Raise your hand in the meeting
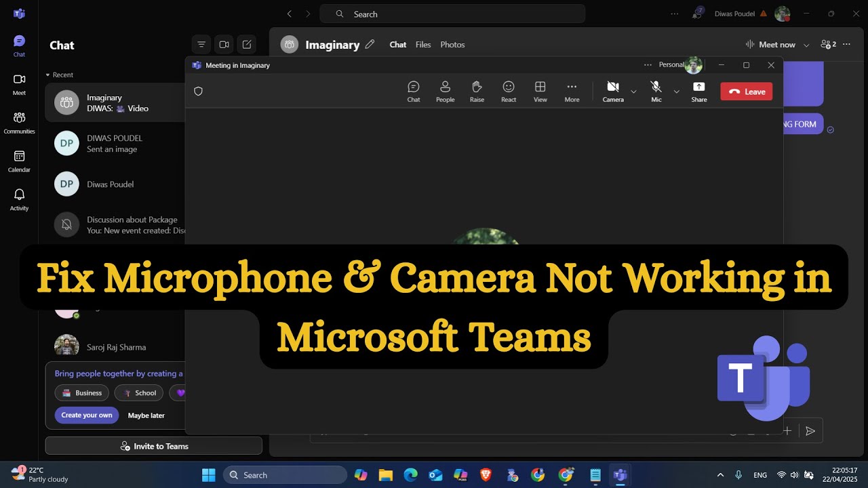The image size is (868, 488). pyautogui.click(x=477, y=91)
